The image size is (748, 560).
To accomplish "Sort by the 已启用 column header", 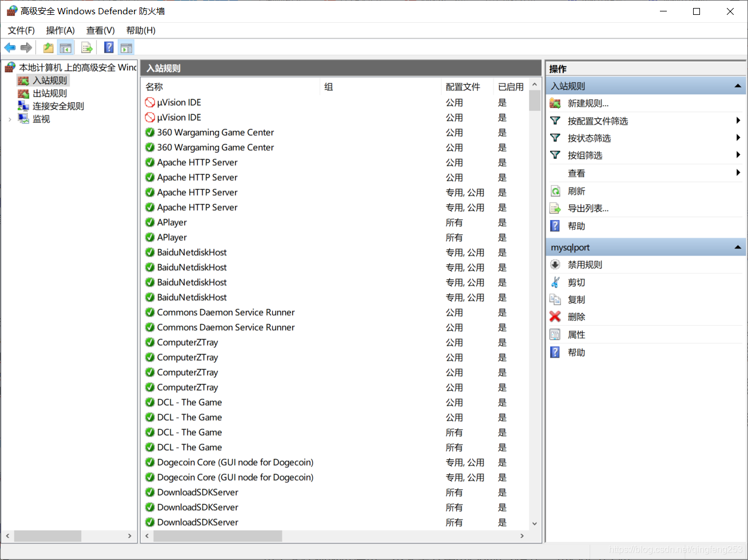I will 511,87.
